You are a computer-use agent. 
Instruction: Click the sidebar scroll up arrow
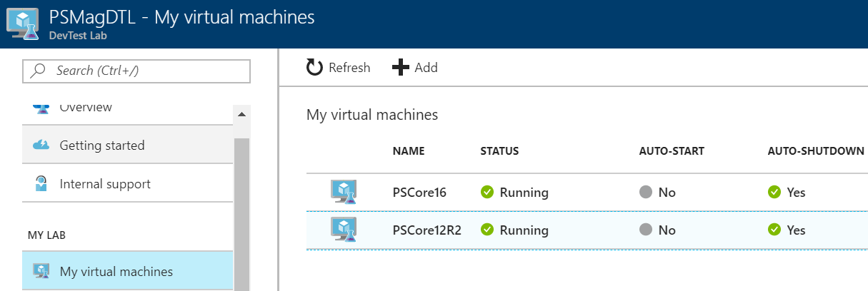coord(241,114)
